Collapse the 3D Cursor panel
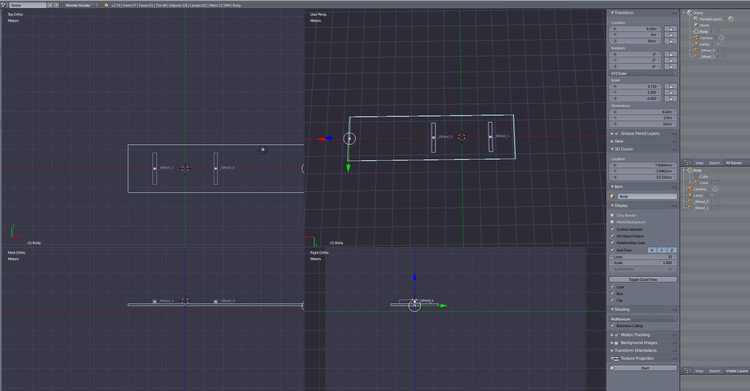This screenshot has width=750, height=391. (612, 149)
